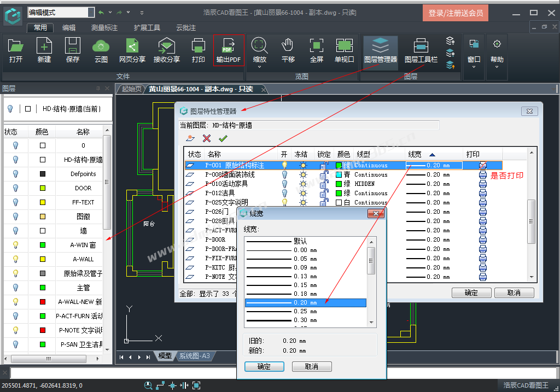Share via 网页分享 icon
560x392 pixels.
click(x=132, y=50)
